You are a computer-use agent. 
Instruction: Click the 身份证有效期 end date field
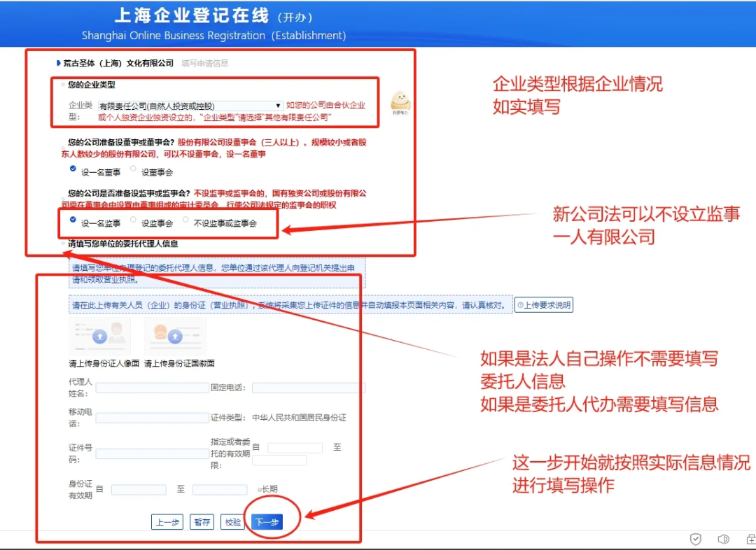click(x=220, y=490)
